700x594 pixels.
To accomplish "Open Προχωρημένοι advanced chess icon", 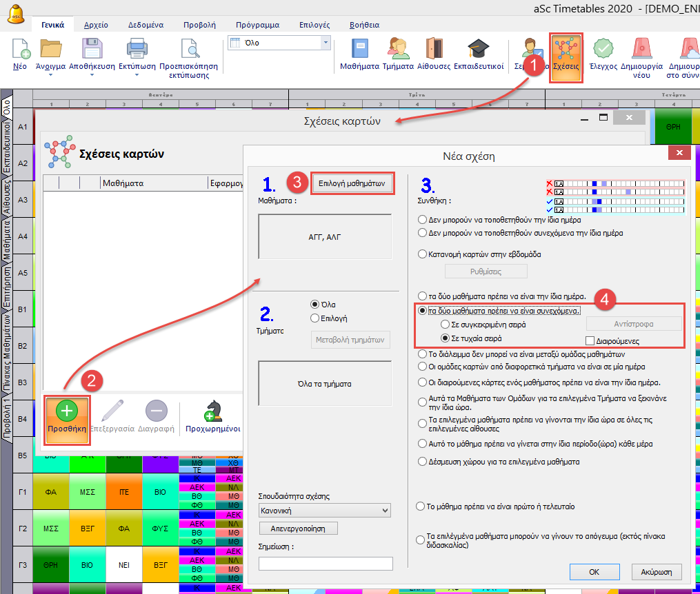I will point(212,416).
